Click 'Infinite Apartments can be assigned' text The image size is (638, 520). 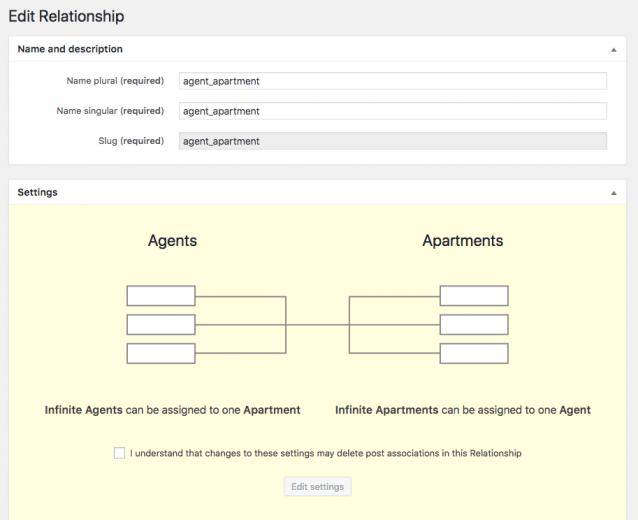[x=463, y=410]
